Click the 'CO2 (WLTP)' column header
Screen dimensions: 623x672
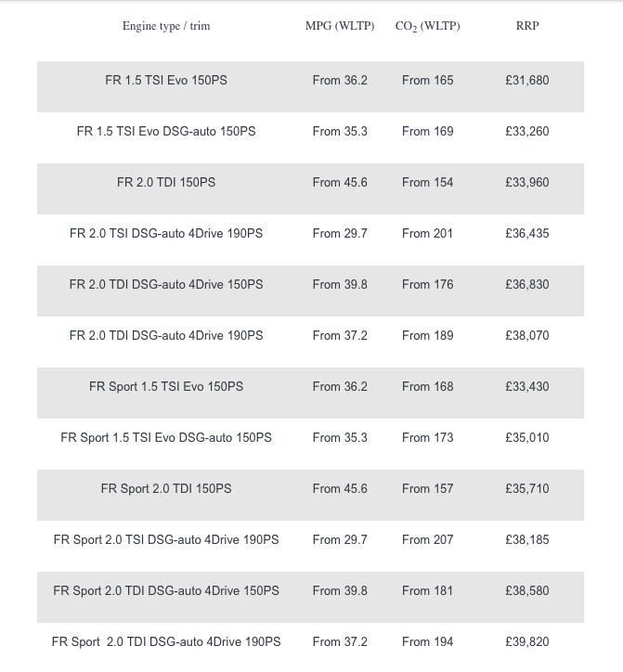427,26
